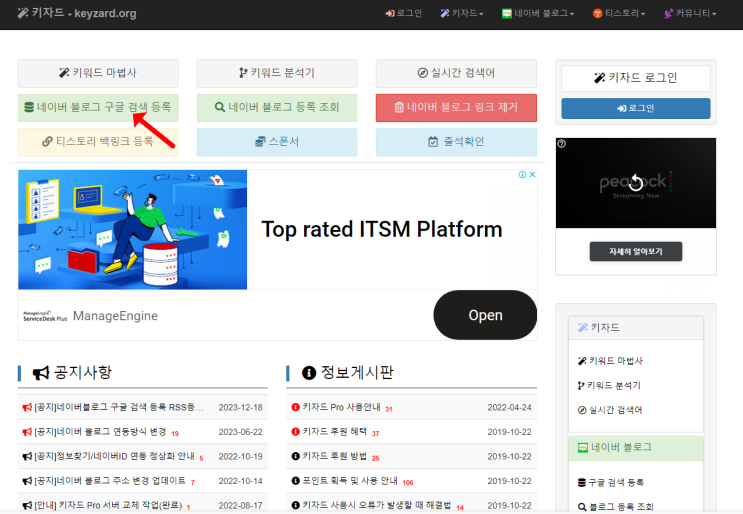The height and width of the screenshot is (514, 743).
Task: Click comment count 106 on 포인트 post
Action: pos(408,483)
